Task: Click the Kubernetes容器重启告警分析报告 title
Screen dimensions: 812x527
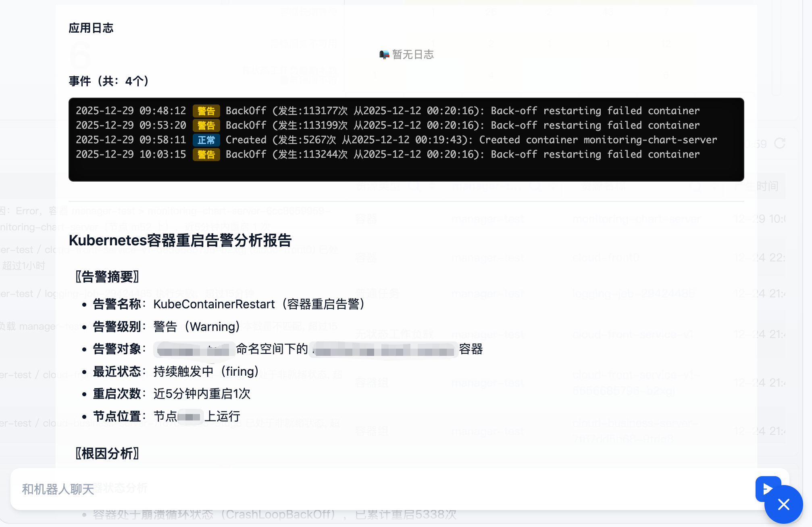Action: [180, 240]
